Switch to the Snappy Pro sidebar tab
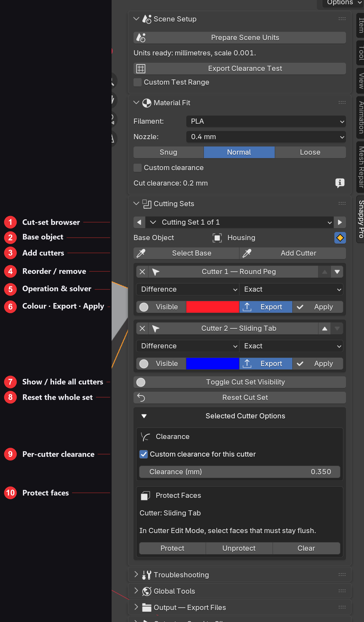The height and width of the screenshot is (622, 364). click(361, 219)
